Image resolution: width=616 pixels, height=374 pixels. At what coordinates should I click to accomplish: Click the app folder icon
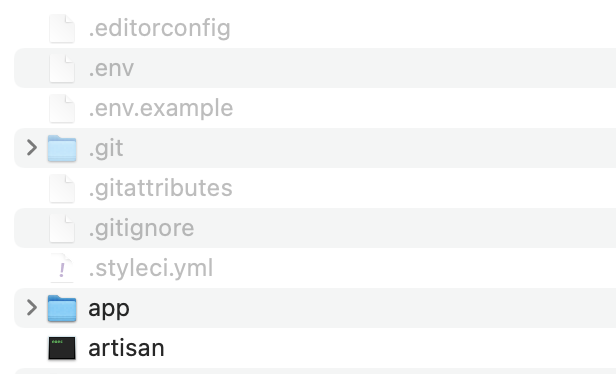(x=62, y=308)
